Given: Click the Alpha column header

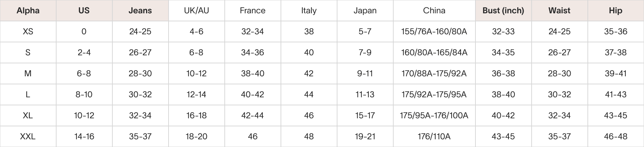Looking at the screenshot, I should [28, 10].
